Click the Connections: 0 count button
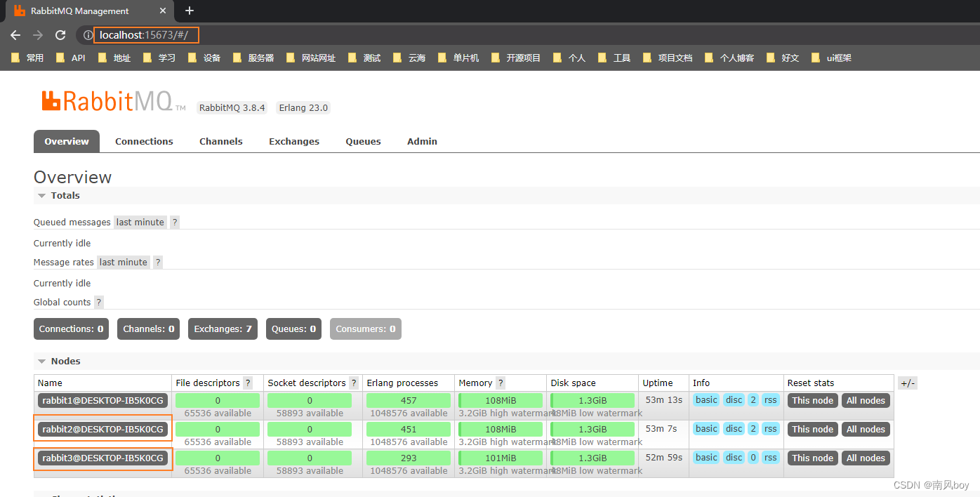The width and height of the screenshot is (980, 497). pyautogui.click(x=71, y=329)
